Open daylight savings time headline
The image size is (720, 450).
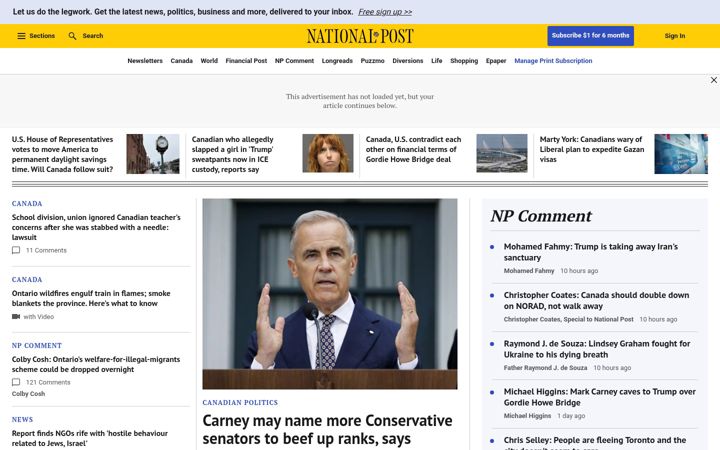tap(62, 154)
